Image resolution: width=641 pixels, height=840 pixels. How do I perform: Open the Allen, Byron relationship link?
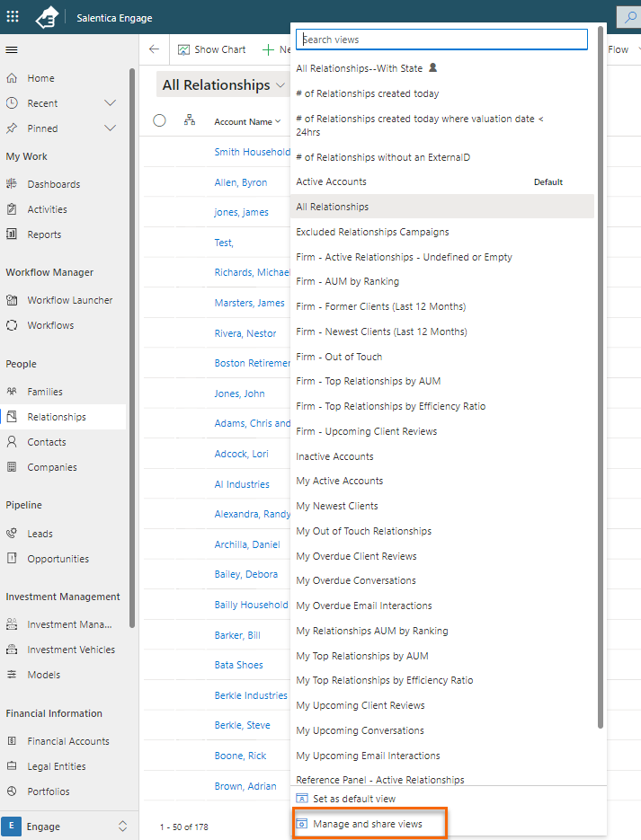240,182
